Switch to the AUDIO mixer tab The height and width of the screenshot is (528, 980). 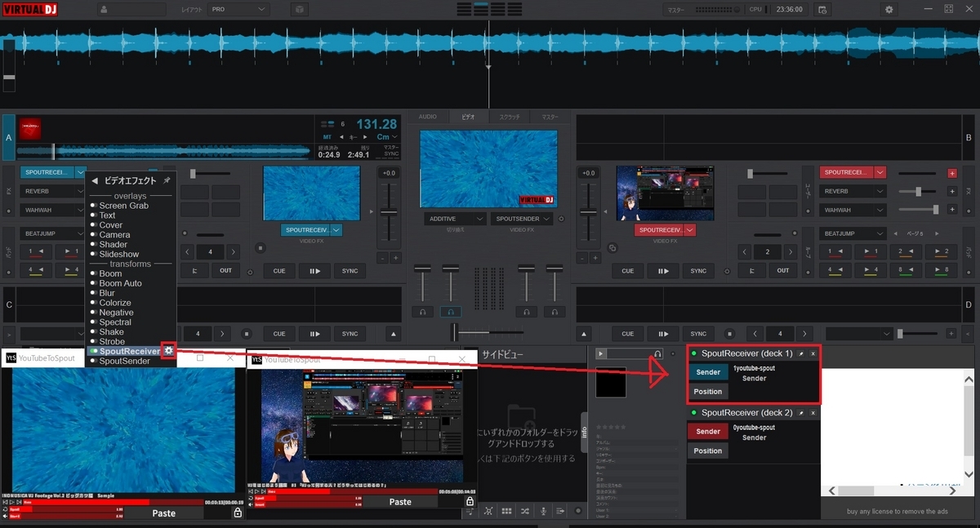point(428,117)
